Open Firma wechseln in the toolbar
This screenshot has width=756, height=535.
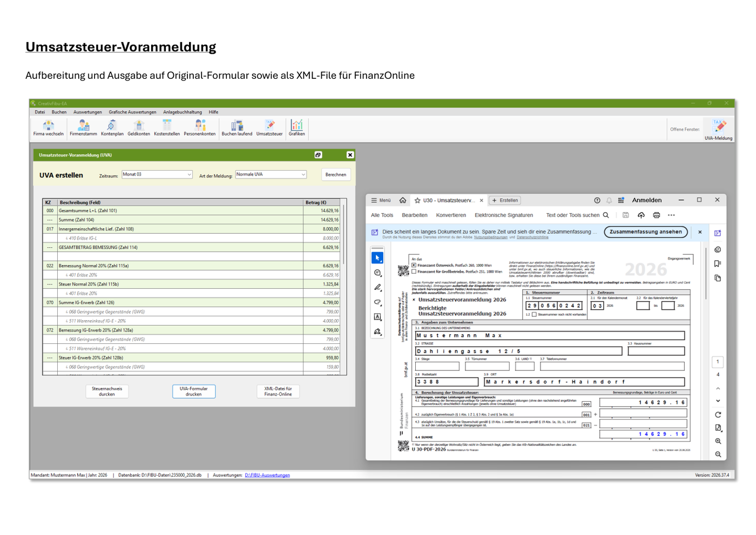pyautogui.click(x=48, y=128)
